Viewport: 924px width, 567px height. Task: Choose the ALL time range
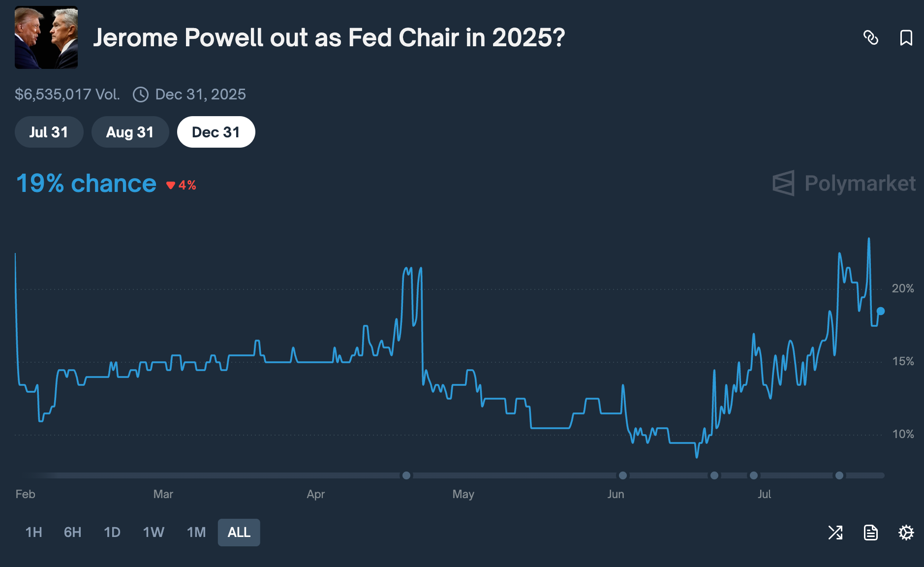[x=239, y=532]
